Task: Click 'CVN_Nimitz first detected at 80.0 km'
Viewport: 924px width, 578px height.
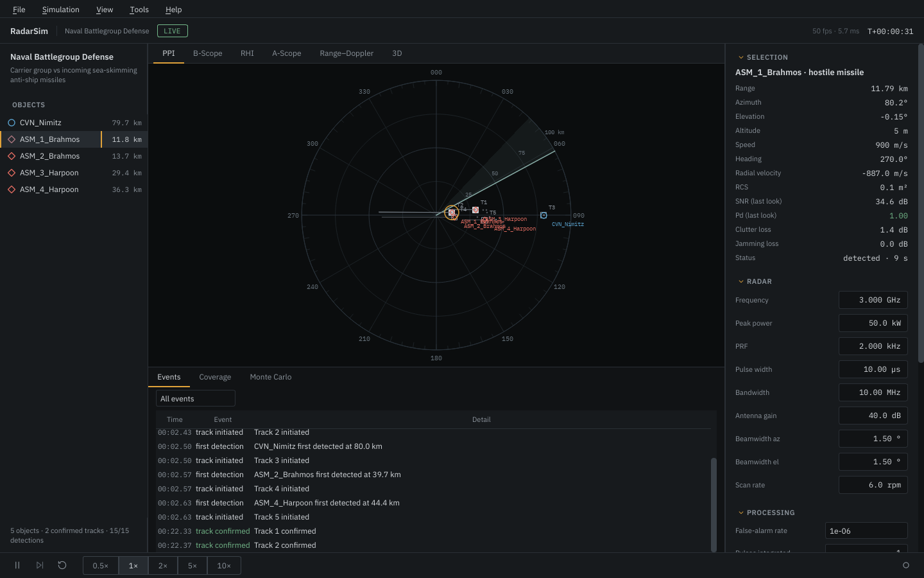Action: (x=318, y=446)
